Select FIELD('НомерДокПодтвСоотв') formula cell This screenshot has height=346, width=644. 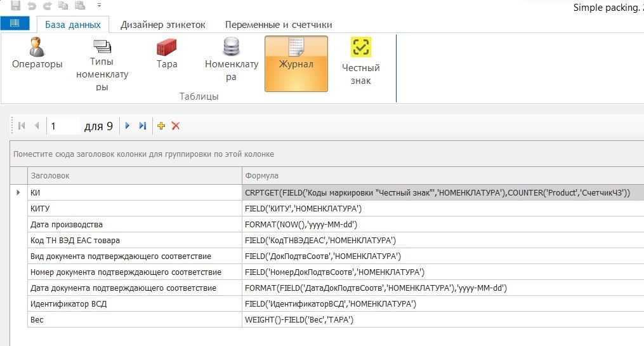click(443, 272)
